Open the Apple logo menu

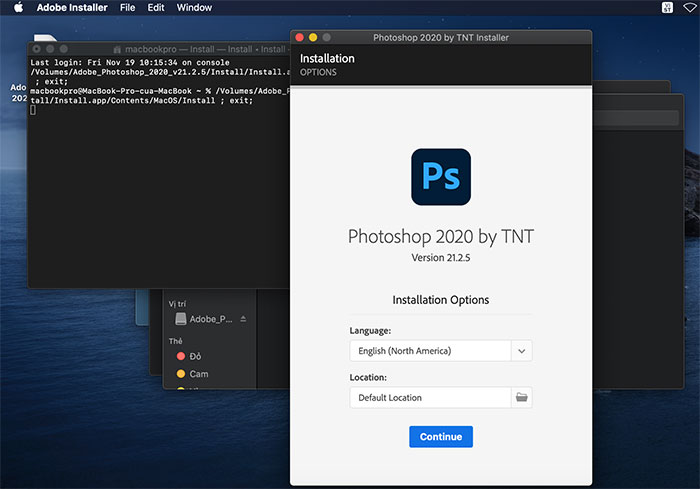pos(18,8)
